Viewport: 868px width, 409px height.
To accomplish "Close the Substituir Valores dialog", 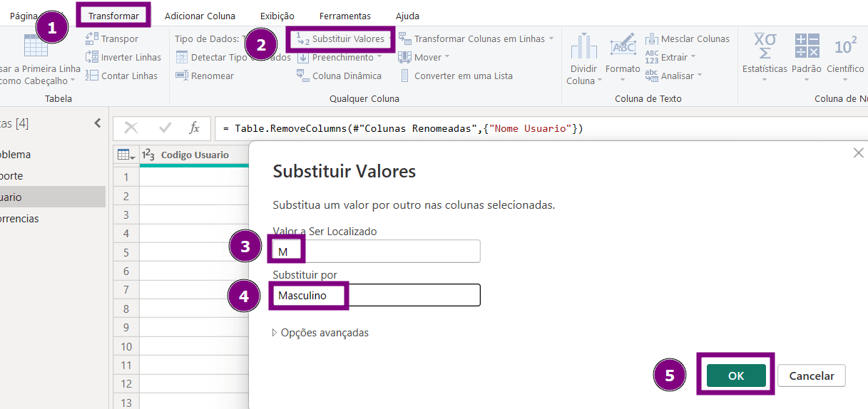I will (x=858, y=153).
